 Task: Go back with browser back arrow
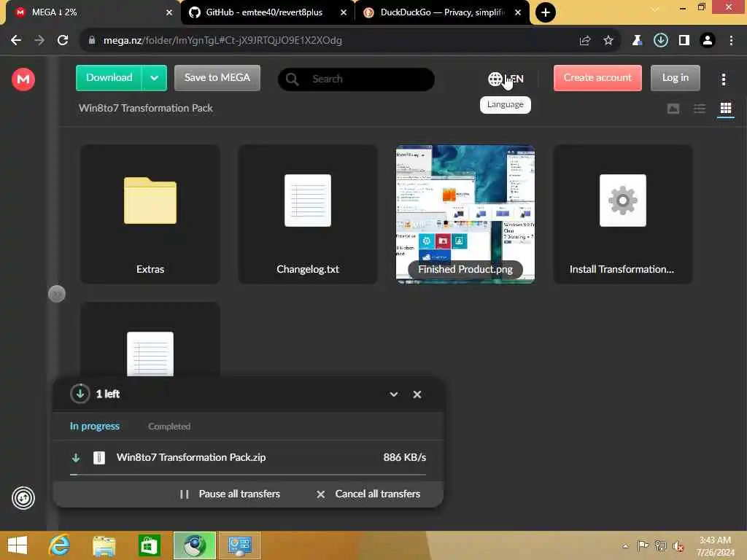click(16, 41)
